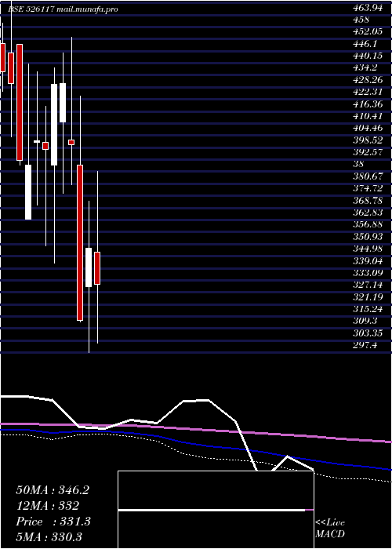Click the 309.3 price label

click(366, 321)
